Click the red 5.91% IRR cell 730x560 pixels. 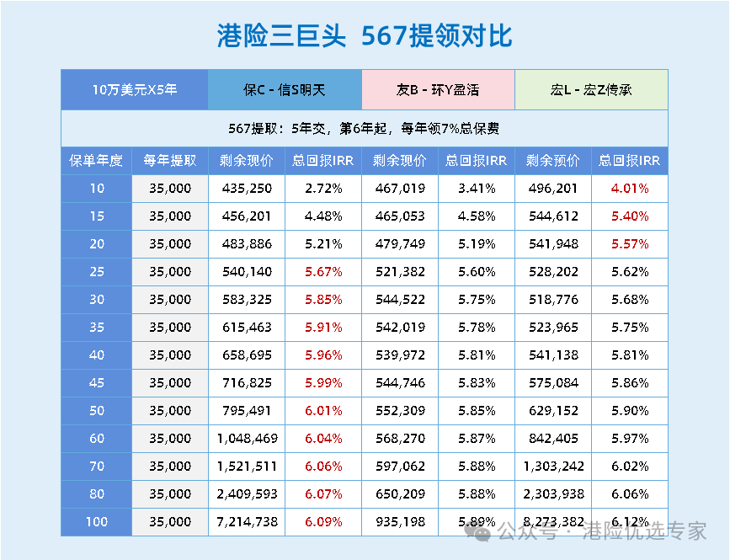point(323,328)
